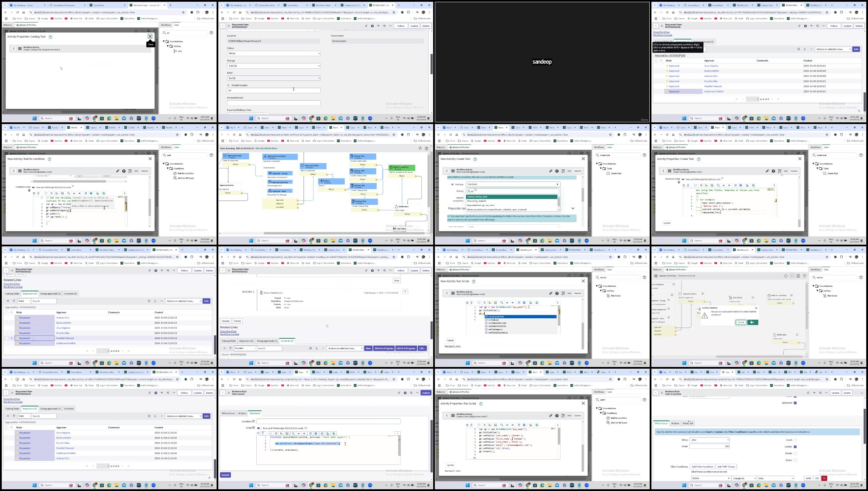This screenshot has height=491, width=868.
Task: Switch to the Incidents (5) tab
Action: click(287, 341)
